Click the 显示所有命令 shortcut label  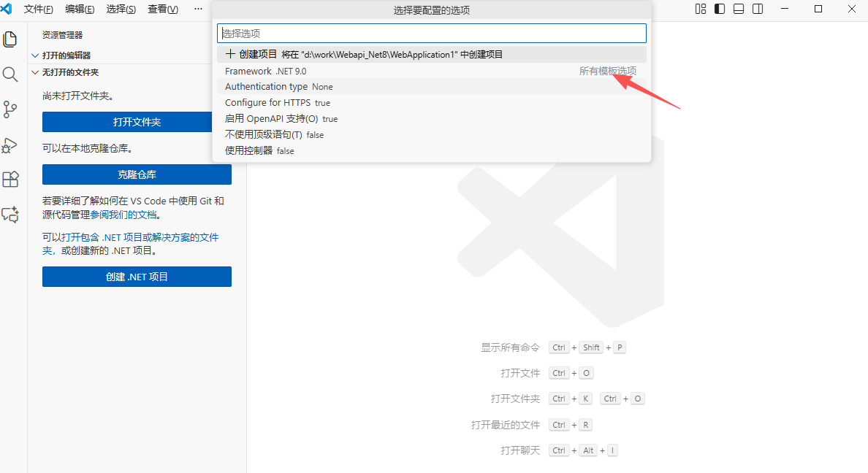pos(510,347)
